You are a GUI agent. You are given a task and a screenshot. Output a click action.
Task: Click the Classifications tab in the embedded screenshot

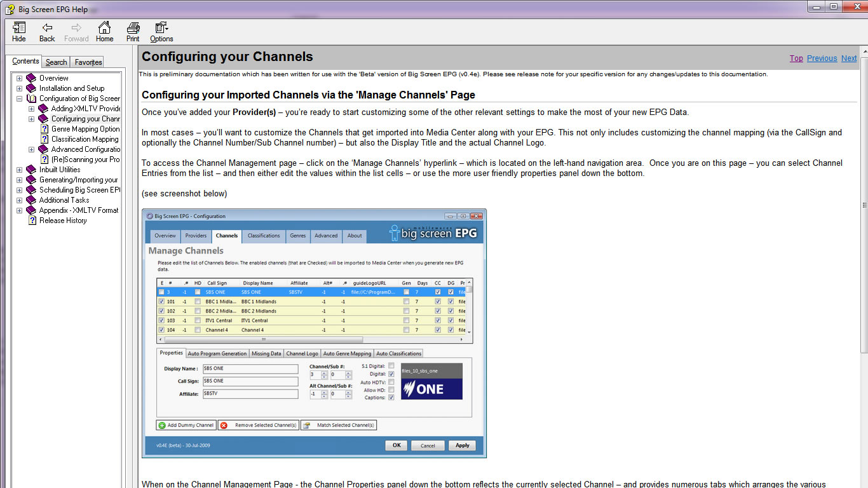point(264,236)
